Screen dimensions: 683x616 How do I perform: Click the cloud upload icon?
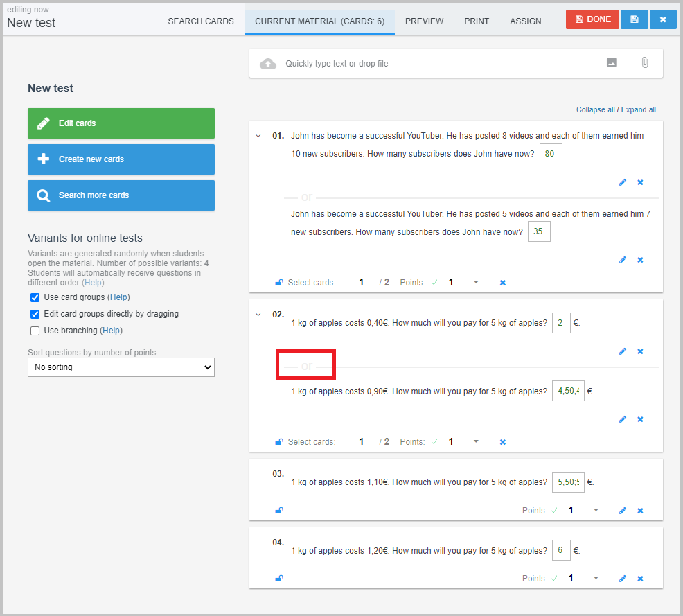(x=268, y=64)
